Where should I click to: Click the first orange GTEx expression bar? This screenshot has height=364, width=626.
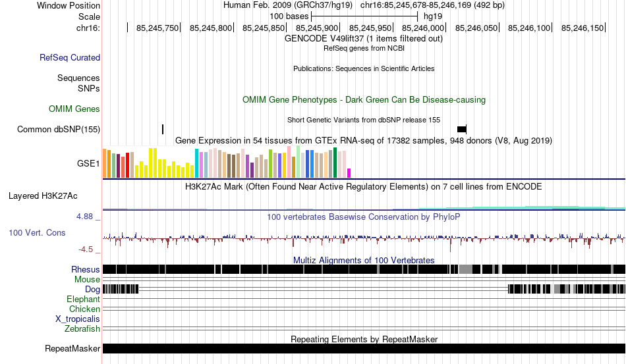click(105, 163)
